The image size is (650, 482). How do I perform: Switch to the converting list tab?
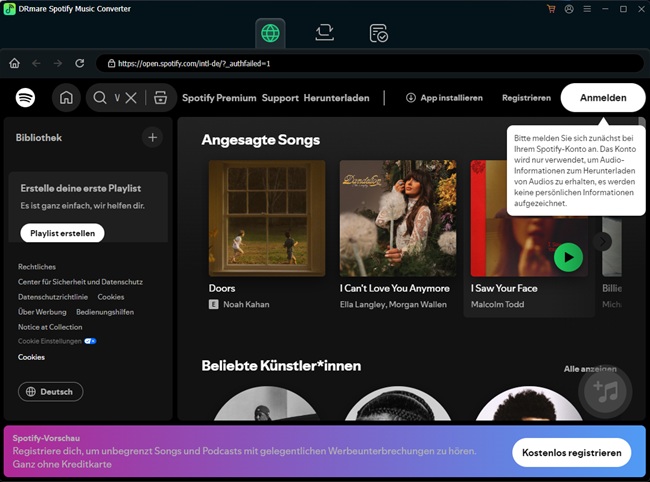click(325, 33)
